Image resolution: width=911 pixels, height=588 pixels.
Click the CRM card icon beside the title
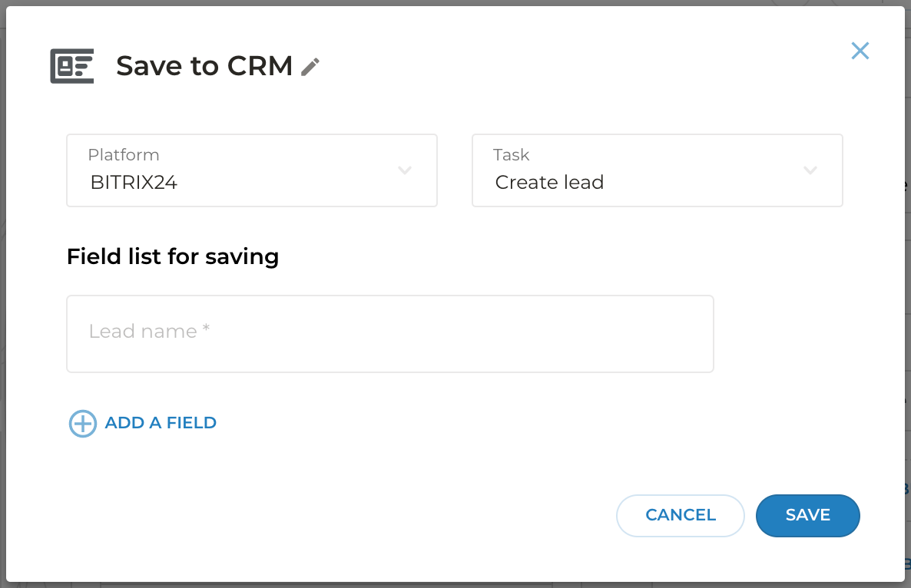[71, 66]
